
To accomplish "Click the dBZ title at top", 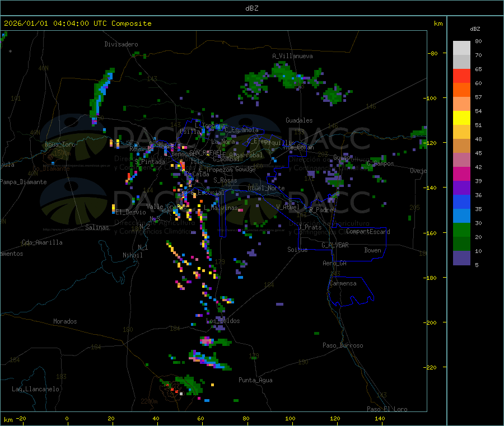I will [251, 8].
